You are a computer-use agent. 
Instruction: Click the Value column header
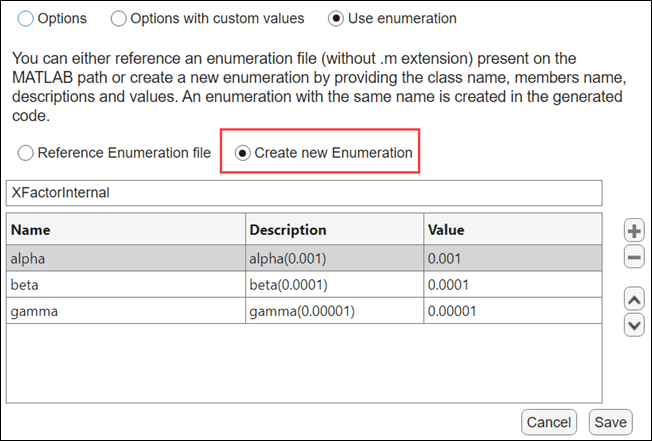(x=511, y=230)
